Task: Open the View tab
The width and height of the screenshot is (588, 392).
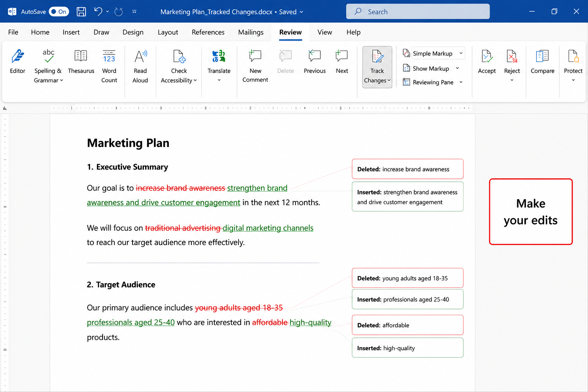Action: (x=325, y=32)
